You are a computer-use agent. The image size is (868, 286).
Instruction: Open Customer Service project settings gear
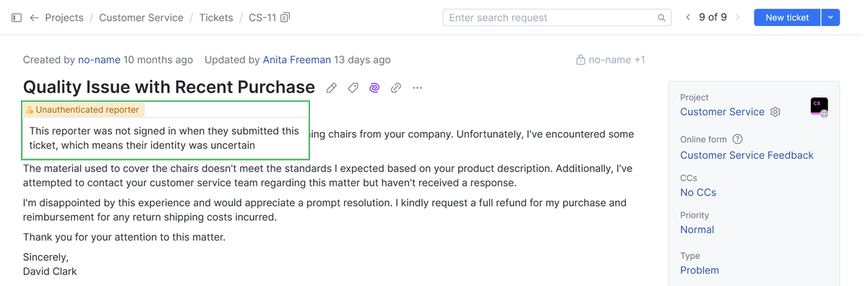775,112
